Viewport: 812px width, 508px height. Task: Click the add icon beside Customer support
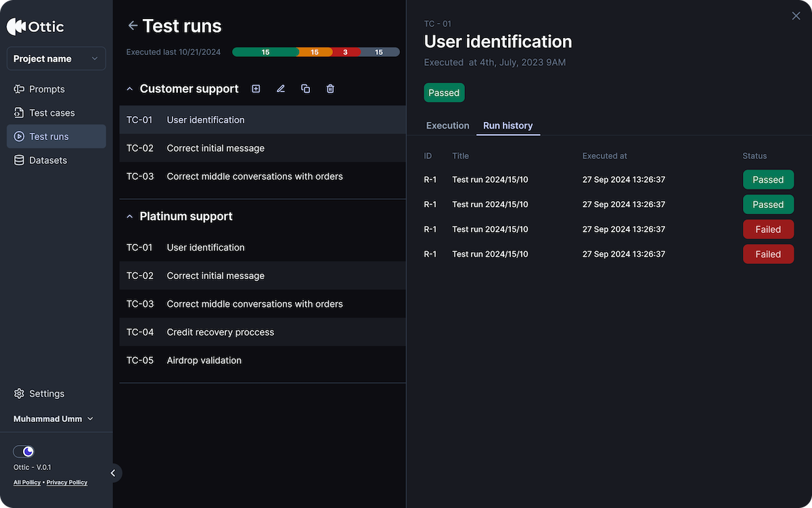(256, 89)
